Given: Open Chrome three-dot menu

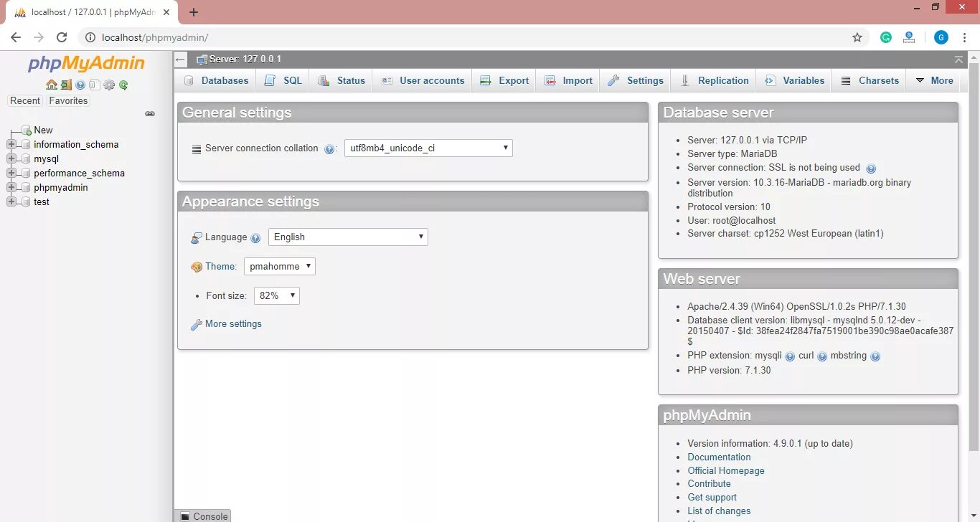Looking at the screenshot, I should click(964, 37).
